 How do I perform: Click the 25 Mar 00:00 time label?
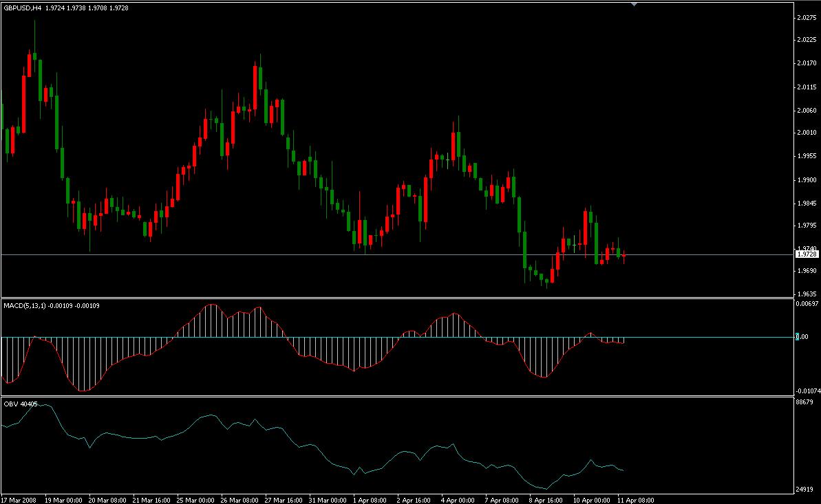195,501
